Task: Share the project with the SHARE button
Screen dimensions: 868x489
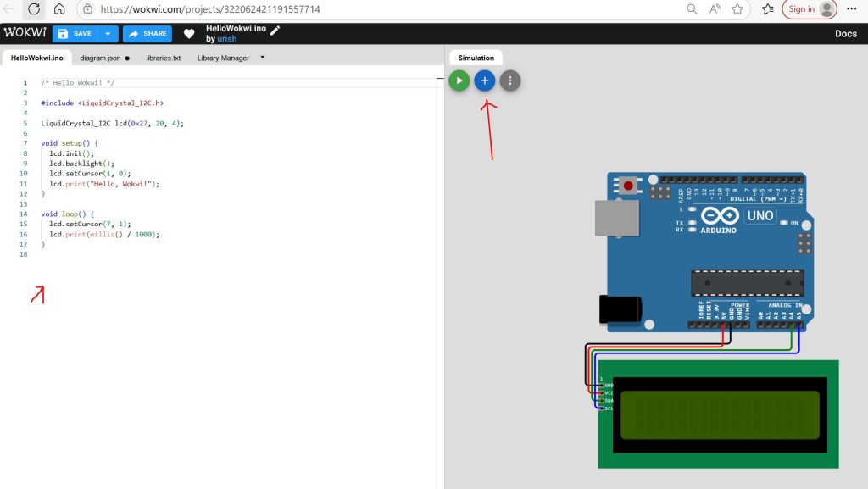Action: point(147,34)
